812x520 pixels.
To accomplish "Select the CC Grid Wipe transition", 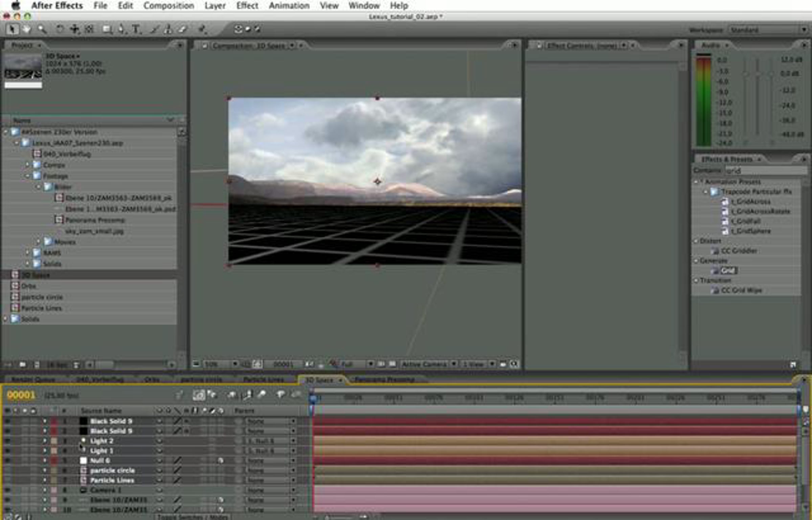I will click(x=741, y=290).
